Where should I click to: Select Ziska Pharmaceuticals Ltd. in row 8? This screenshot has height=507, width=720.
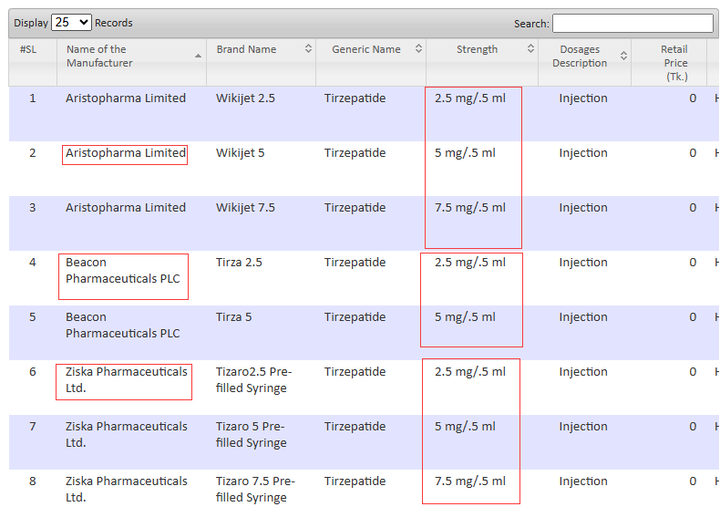126,489
